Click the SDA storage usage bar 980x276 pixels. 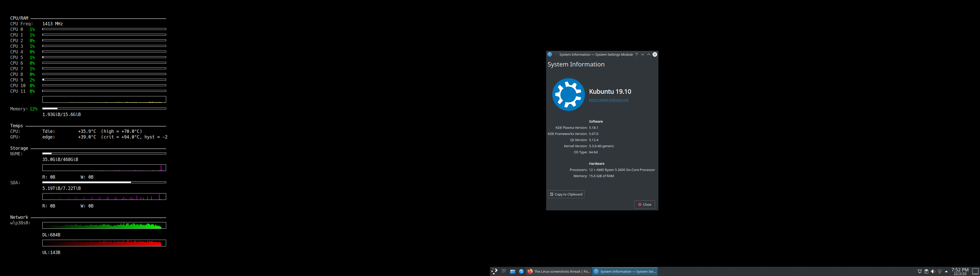(x=104, y=182)
